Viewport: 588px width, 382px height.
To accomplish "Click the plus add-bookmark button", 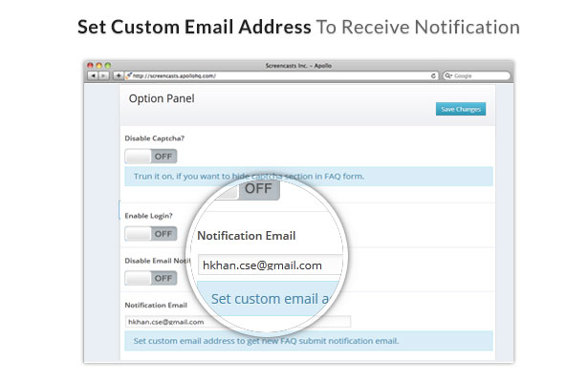I will click(x=119, y=75).
